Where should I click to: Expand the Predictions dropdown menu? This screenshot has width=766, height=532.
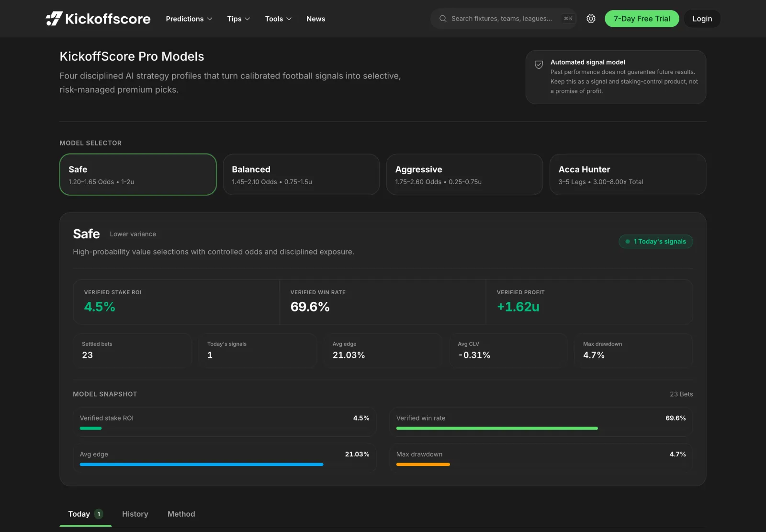coord(189,19)
